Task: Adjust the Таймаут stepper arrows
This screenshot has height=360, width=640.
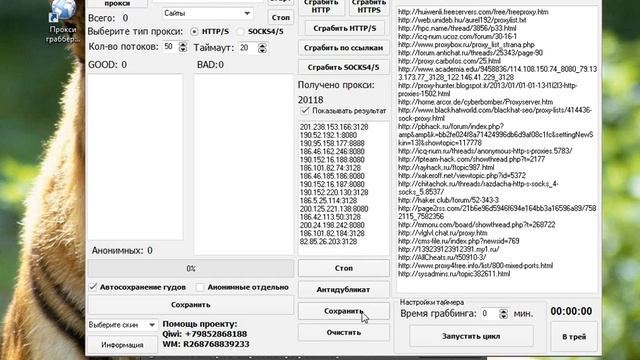Action: 262,48
